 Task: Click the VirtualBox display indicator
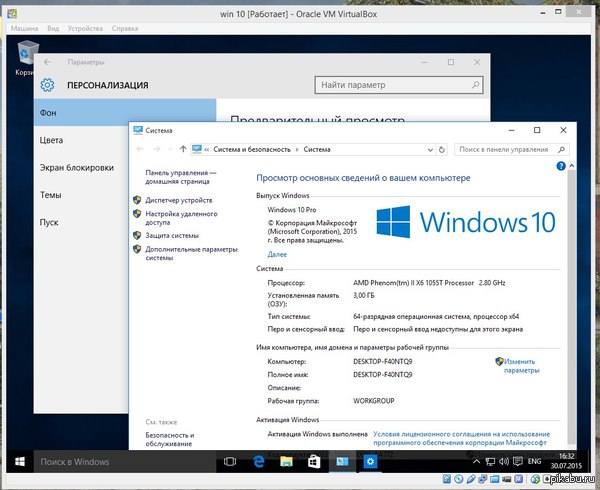coord(506,479)
